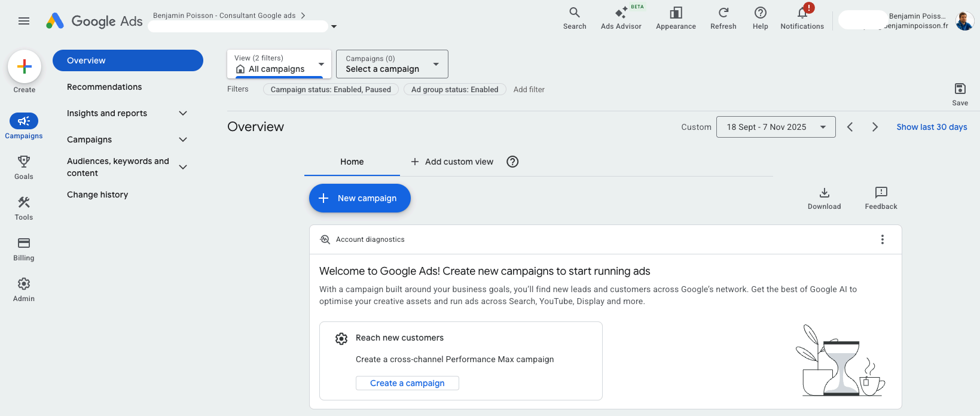Click the account name Benjamin Poisson breadcrumb

pos(224,16)
